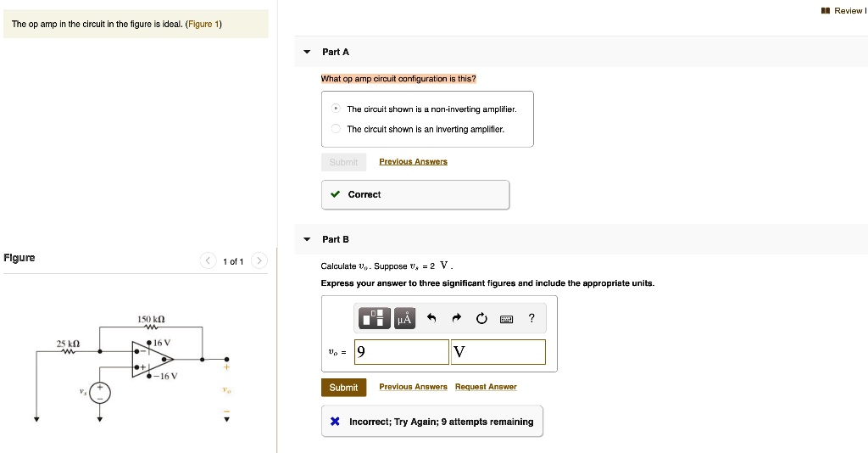Screen dimensions: 868x453
Task: Click the units field containing V
Action: pos(498,351)
